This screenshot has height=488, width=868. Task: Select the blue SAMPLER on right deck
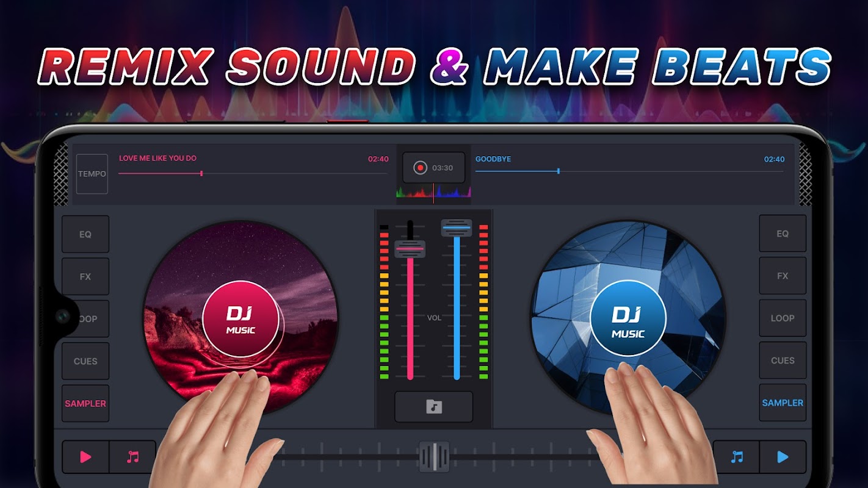(x=783, y=403)
